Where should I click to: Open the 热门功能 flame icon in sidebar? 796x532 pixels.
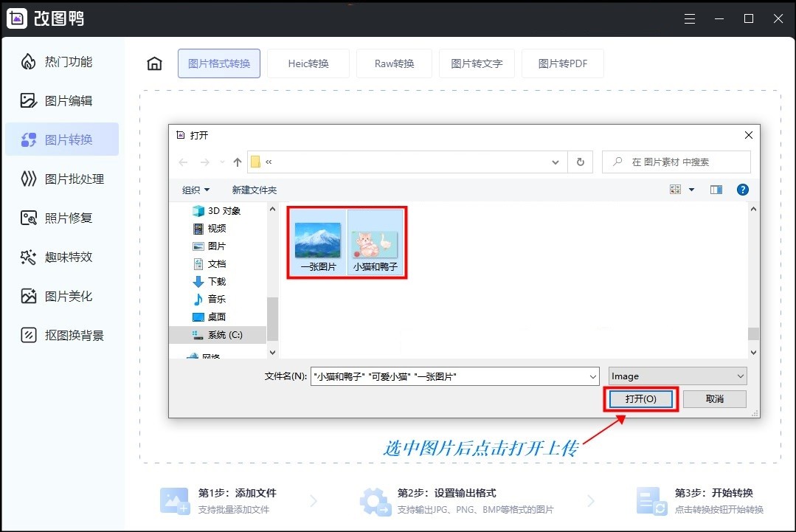tap(30, 62)
